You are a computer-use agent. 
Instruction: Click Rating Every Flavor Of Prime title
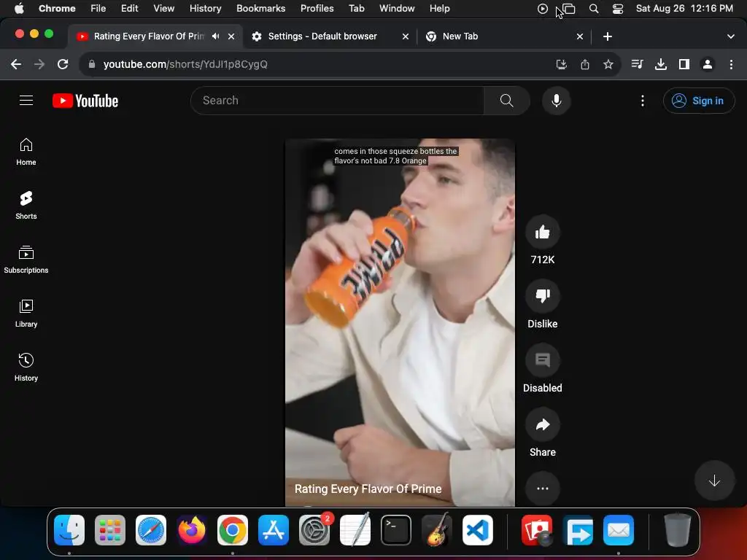(368, 489)
